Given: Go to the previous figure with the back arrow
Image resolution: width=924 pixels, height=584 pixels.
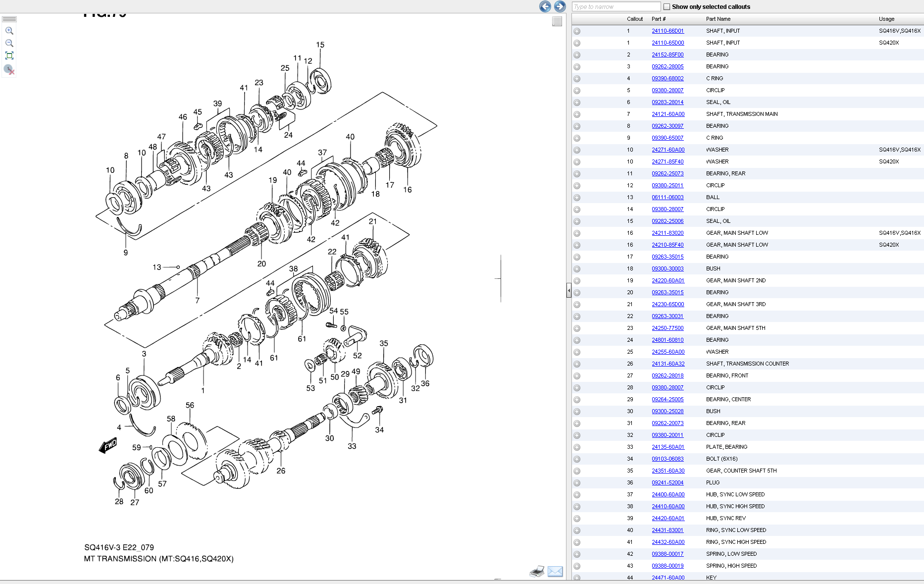Looking at the screenshot, I should pyautogui.click(x=545, y=6).
